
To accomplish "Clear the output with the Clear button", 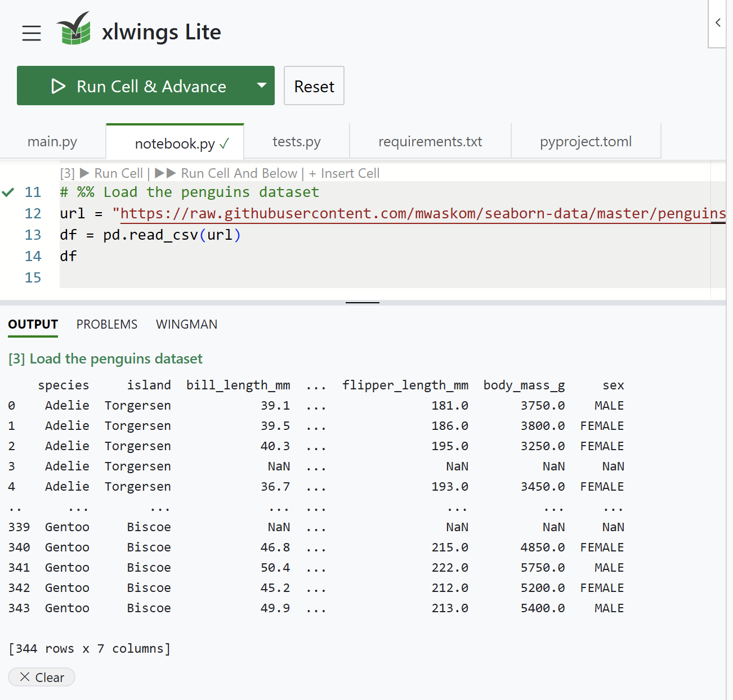I will tap(42, 677).
